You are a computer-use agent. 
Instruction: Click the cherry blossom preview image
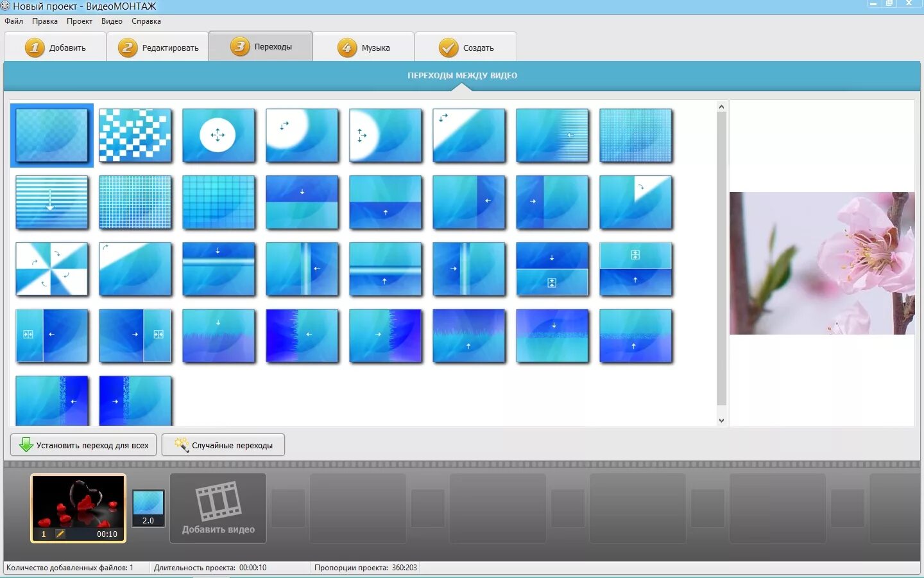822,263
